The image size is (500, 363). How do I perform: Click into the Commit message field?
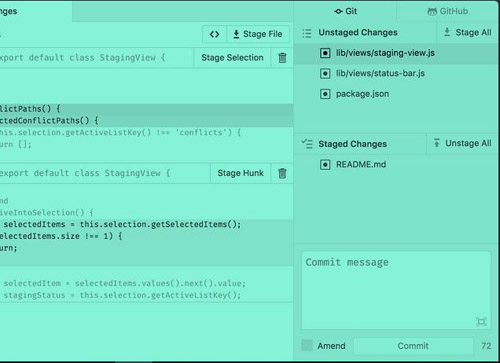pos(396,290)
